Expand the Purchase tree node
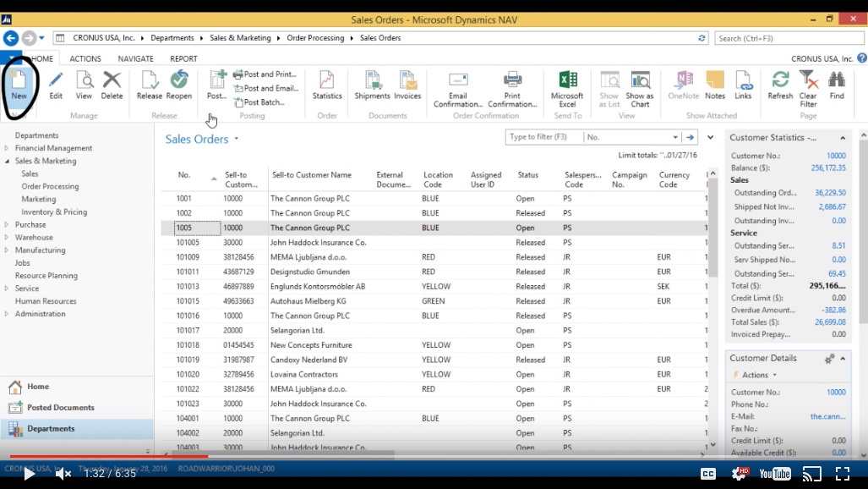Screen dimensions: 868x489 click(7, 224)
